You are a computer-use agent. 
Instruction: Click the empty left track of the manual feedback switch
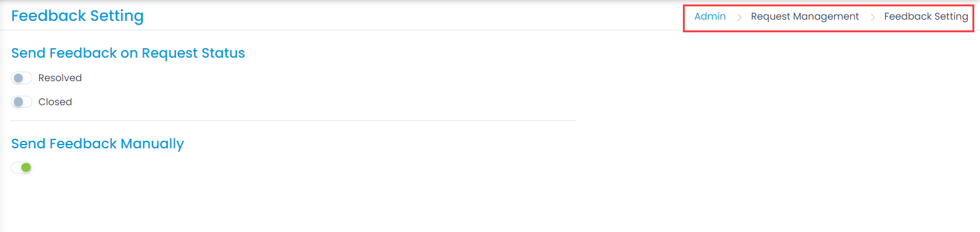16,168
